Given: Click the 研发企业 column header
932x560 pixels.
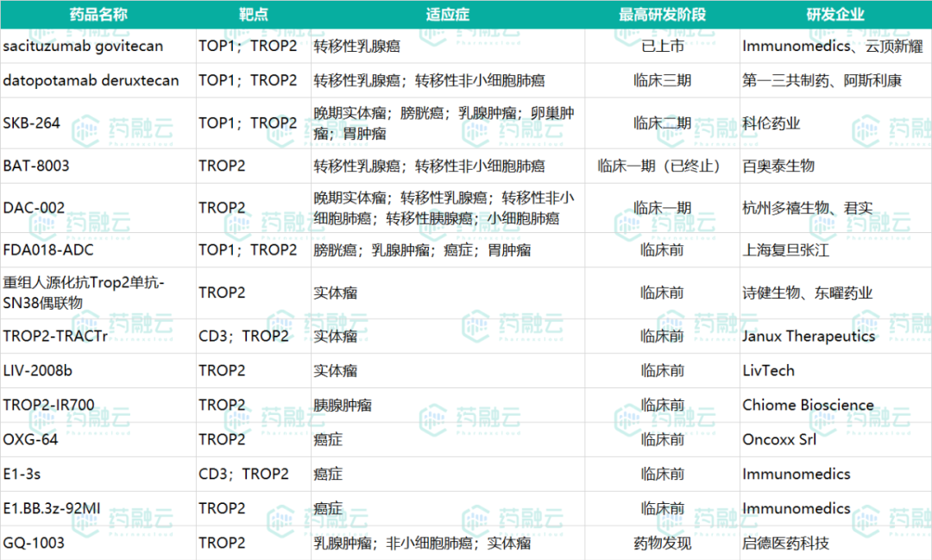Looking at the screenshot, I should [x=835, y=15].
